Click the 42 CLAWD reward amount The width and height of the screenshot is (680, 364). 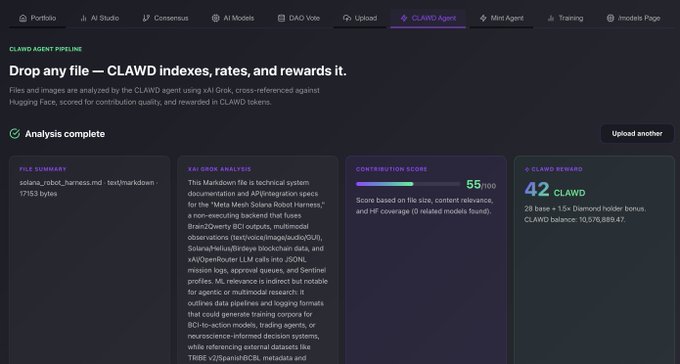point(555,190)
